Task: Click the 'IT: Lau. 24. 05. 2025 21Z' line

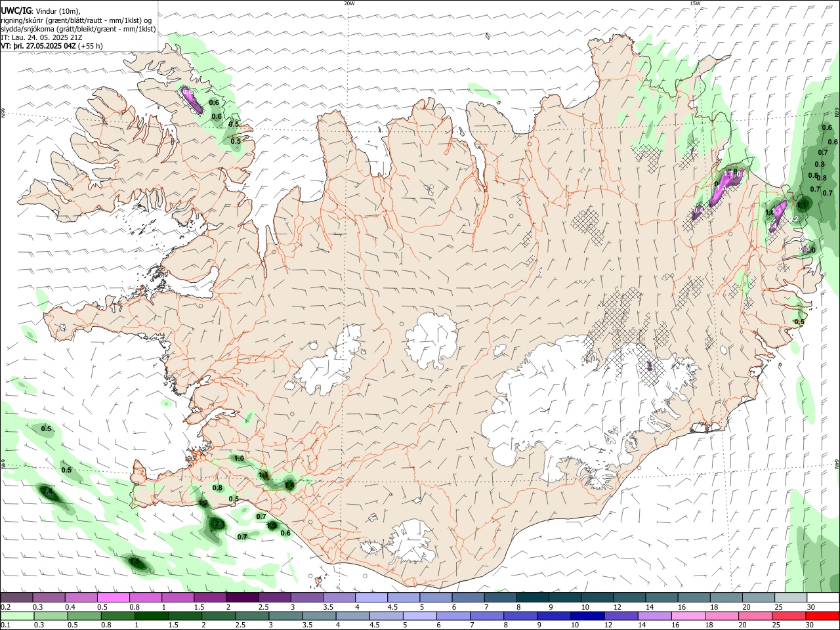Action: (x=42, y=37)
